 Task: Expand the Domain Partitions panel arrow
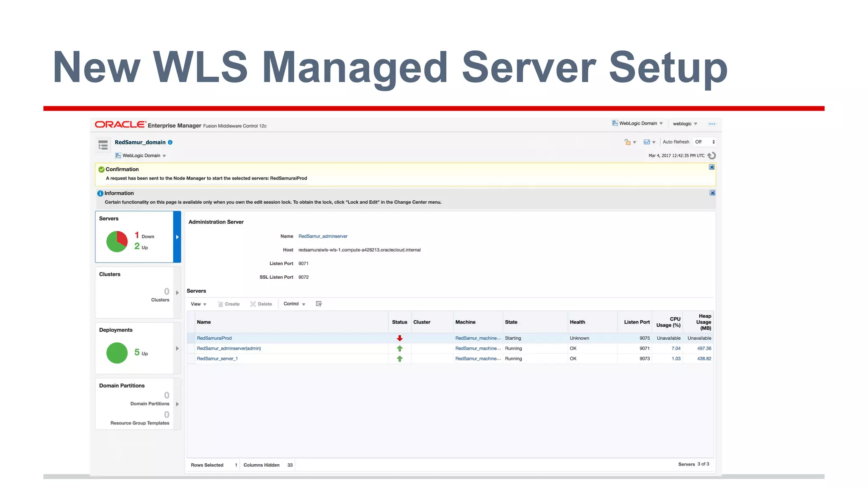(x=177, y=404)
